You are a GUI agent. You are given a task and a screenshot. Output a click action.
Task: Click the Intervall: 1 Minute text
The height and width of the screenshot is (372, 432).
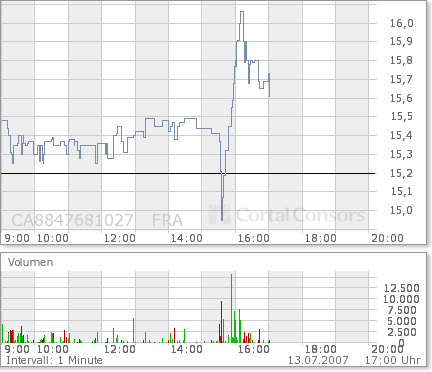pyautogui.click(x=54, y=360)
